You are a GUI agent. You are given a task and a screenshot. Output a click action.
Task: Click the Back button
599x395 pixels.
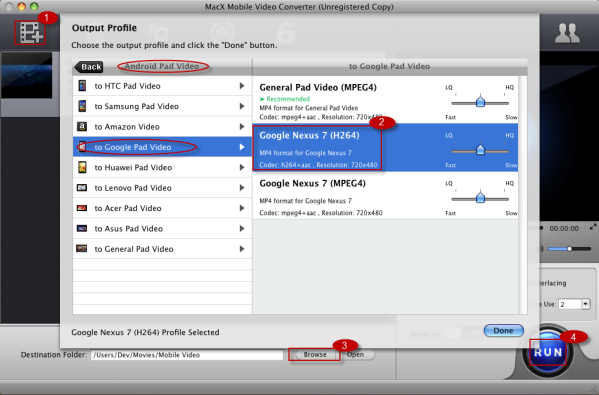click(89, 67)
